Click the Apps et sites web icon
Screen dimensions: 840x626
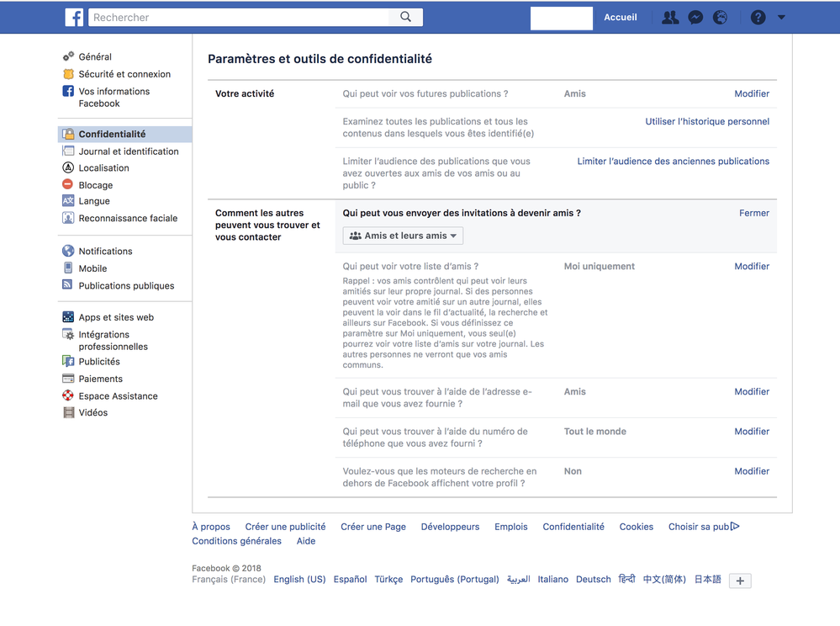pos(68,316)
